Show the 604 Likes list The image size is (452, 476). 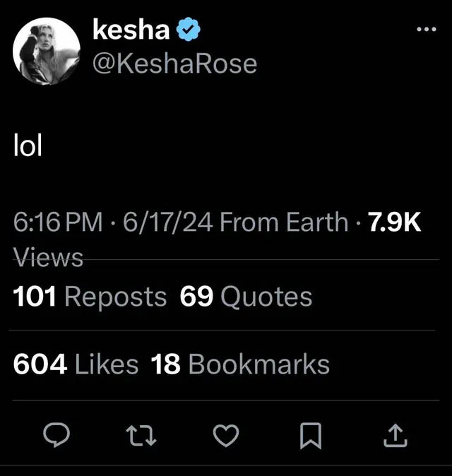pos(76,364)
